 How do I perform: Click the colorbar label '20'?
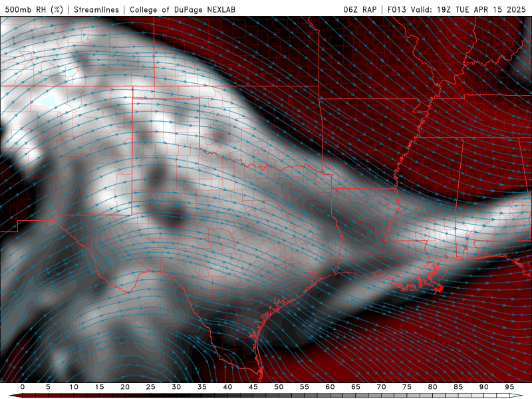click(125, 387)
